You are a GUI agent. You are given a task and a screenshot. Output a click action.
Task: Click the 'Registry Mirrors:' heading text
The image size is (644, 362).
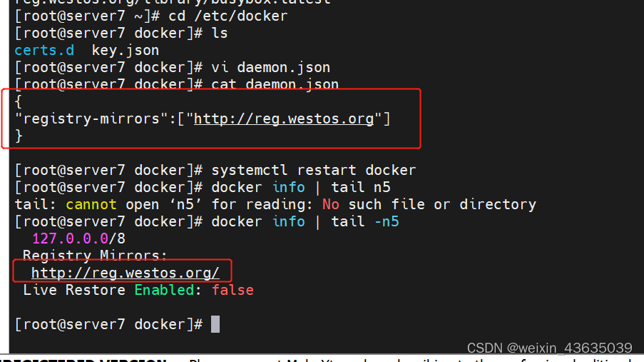(x=95, y=256)
